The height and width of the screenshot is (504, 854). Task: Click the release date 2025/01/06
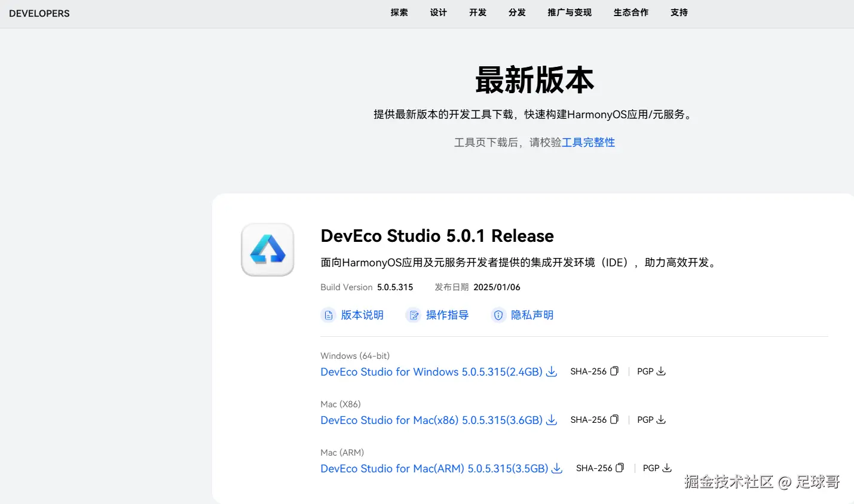tap(497, 287)
